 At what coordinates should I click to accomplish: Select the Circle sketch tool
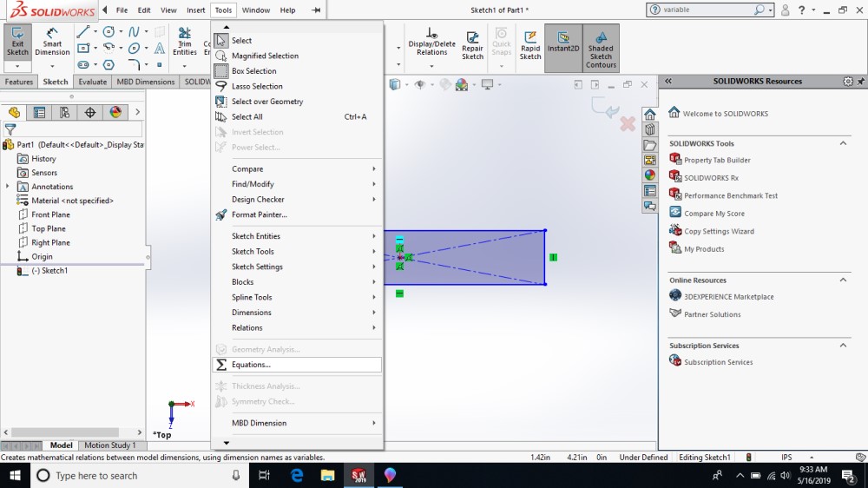109,31
